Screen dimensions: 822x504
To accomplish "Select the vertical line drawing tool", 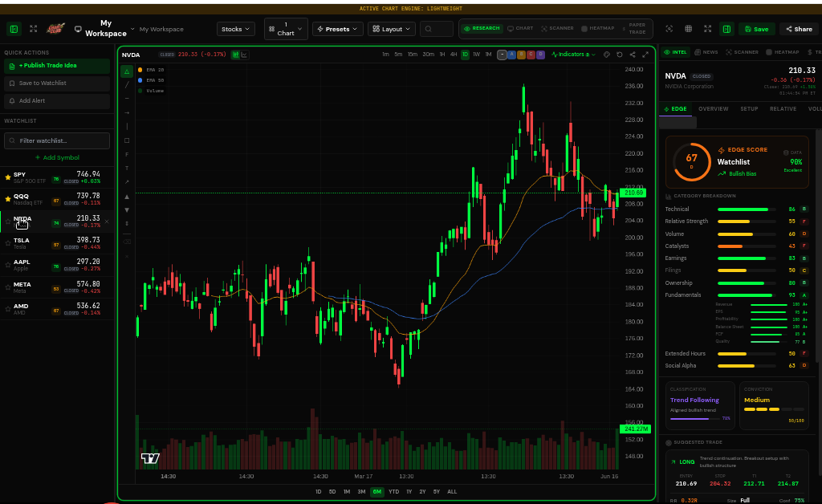I will pos(127,126).
